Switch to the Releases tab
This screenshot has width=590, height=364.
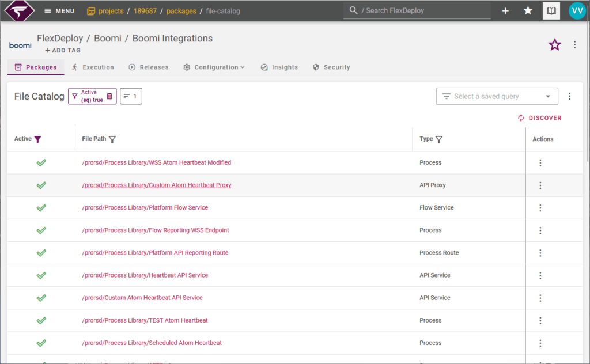click(149, 67)
